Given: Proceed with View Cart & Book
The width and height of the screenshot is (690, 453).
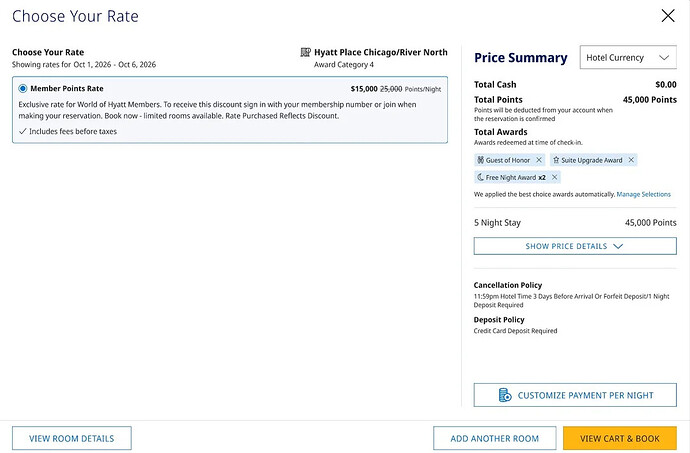Looking at the screenshot, I should [x=620, y=438].
